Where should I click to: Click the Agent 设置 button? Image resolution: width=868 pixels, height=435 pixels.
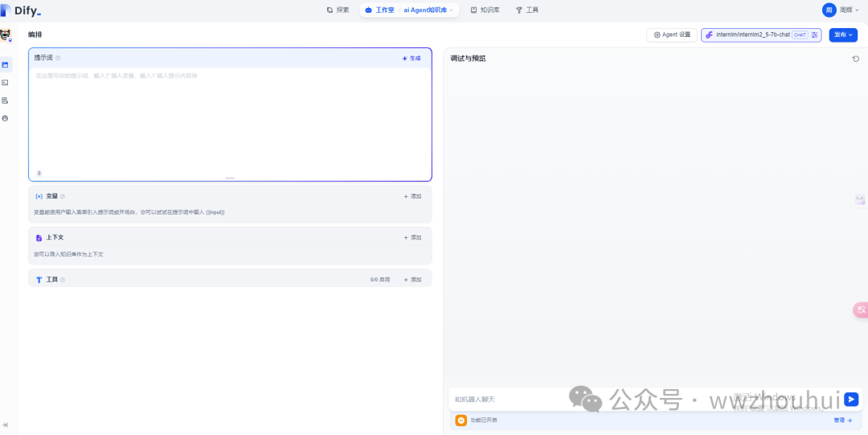click(672, 35)
